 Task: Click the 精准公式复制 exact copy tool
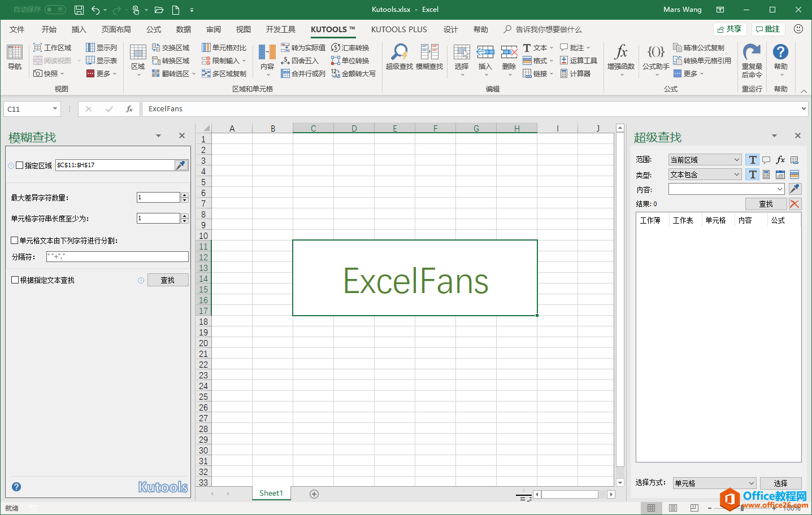pos(699,47)
